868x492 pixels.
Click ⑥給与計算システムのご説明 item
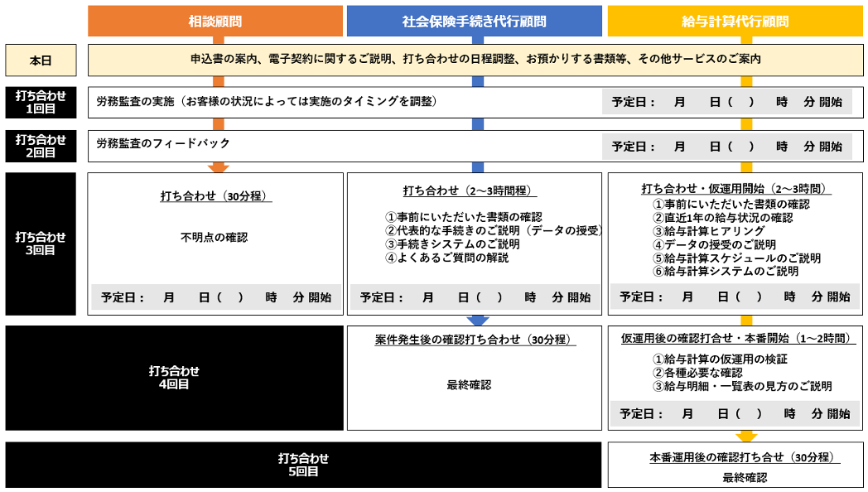click(x=726, y=271)
